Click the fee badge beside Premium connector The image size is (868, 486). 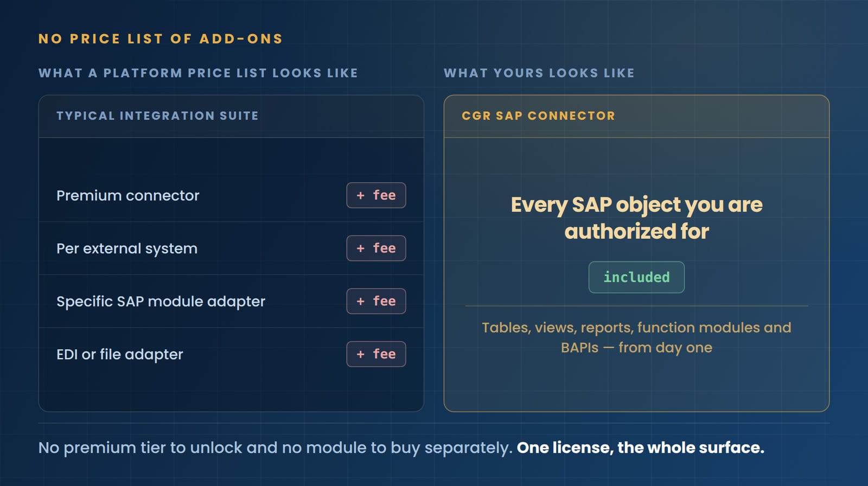click(376, 195)
